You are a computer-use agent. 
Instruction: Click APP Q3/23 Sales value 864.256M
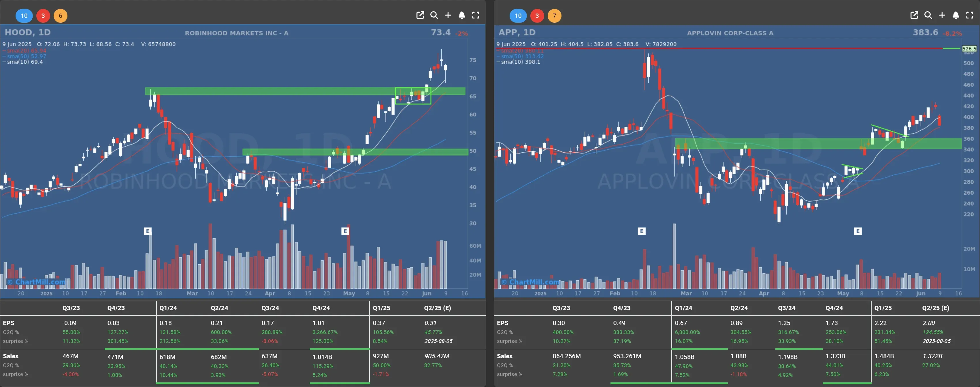pos(566,356)
